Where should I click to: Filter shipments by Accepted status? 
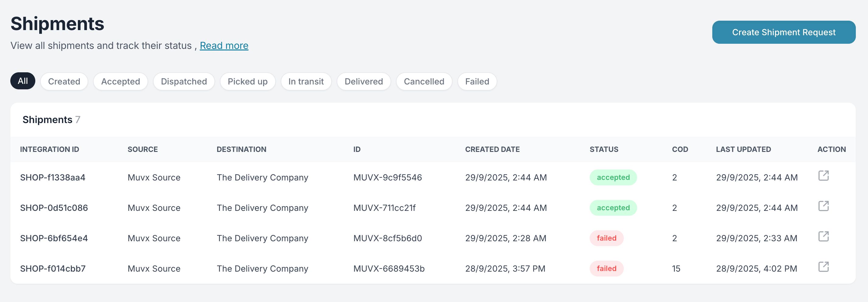tap(120, 81)
